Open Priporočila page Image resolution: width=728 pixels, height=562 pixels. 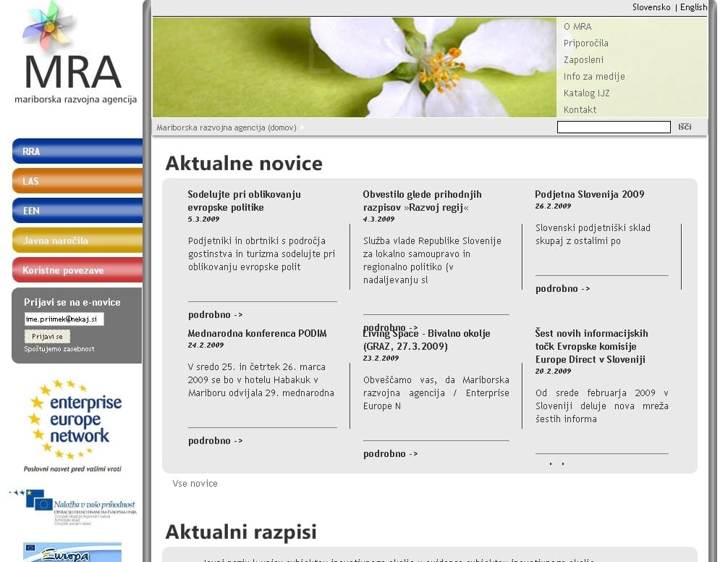tap(585, 43)
